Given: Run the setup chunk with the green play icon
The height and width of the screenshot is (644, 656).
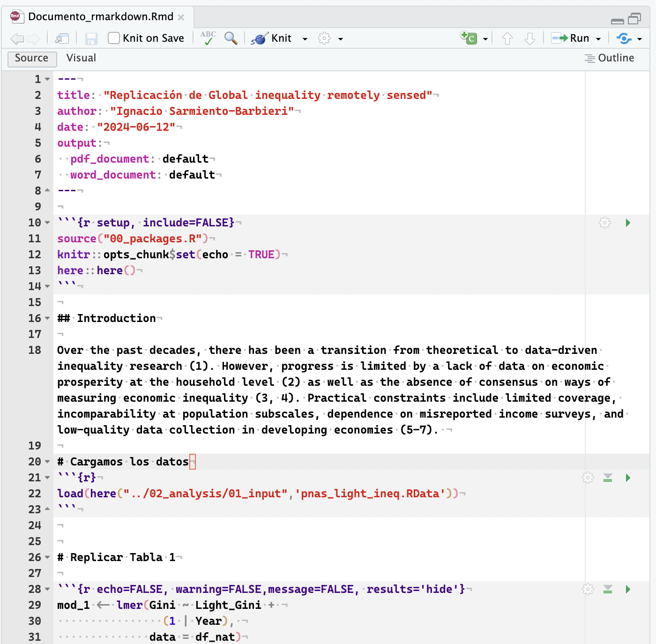Looking at the screenshot, I should point(628,223).
